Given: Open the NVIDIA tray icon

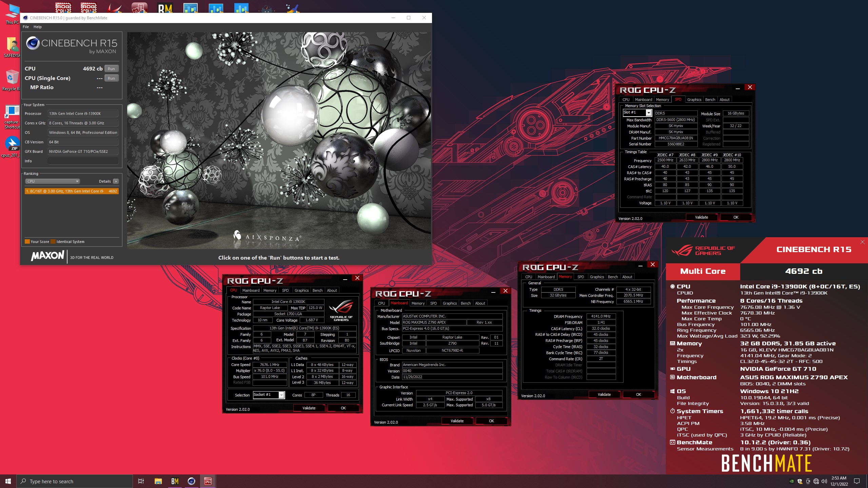Looking at the screenshot, I should click(792, 481).
